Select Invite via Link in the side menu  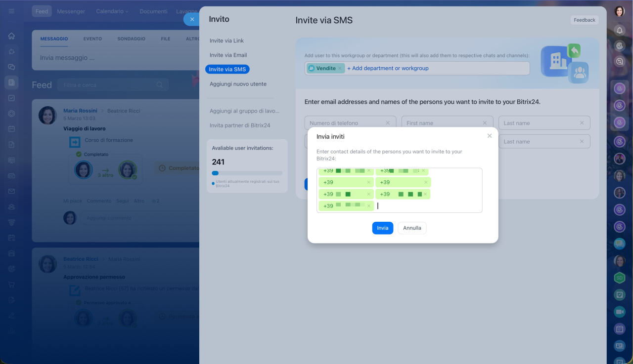tap(226, 40)
